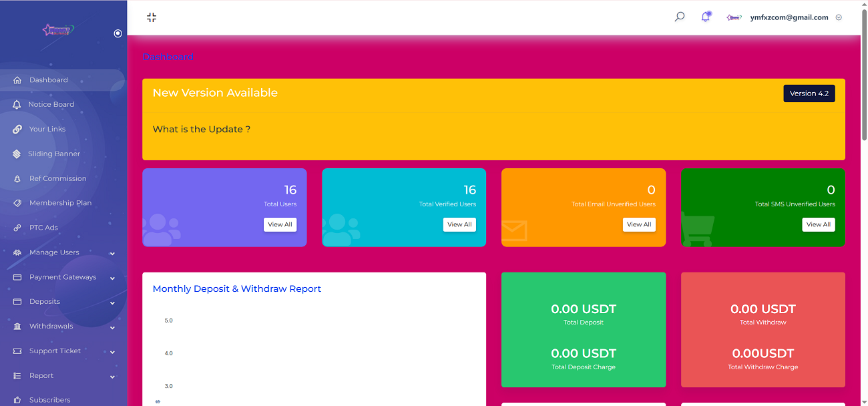Expand the Manage Users submenu
The image size is (868, 406).
point(112,253)
